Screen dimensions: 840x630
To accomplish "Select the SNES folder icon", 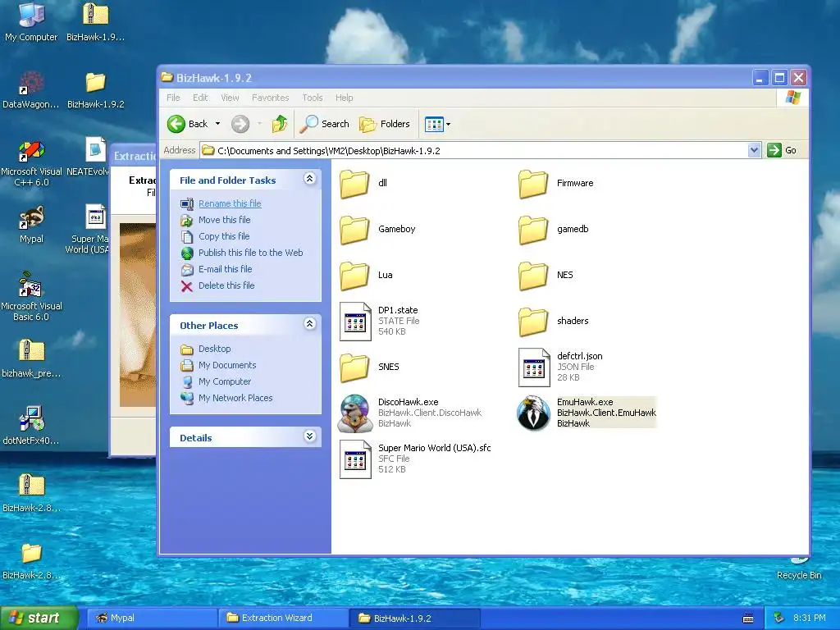I will 354,367.
